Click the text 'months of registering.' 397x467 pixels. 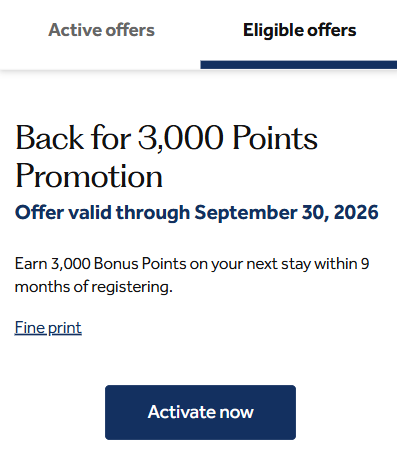(x=94, y=287)
